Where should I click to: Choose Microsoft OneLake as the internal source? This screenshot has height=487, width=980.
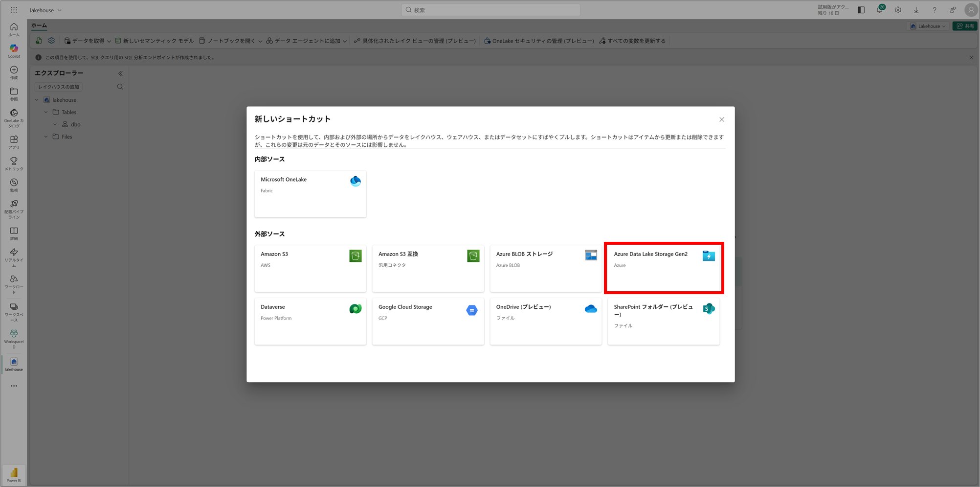point(310,193)
